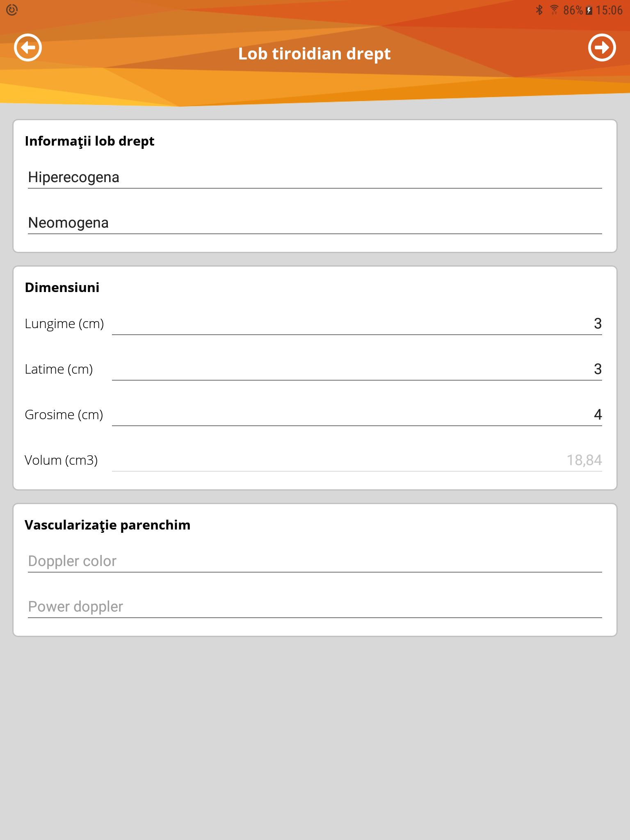630x840 pixels.
Task: Tap the Bluetooth status icon
Action: 539,10
